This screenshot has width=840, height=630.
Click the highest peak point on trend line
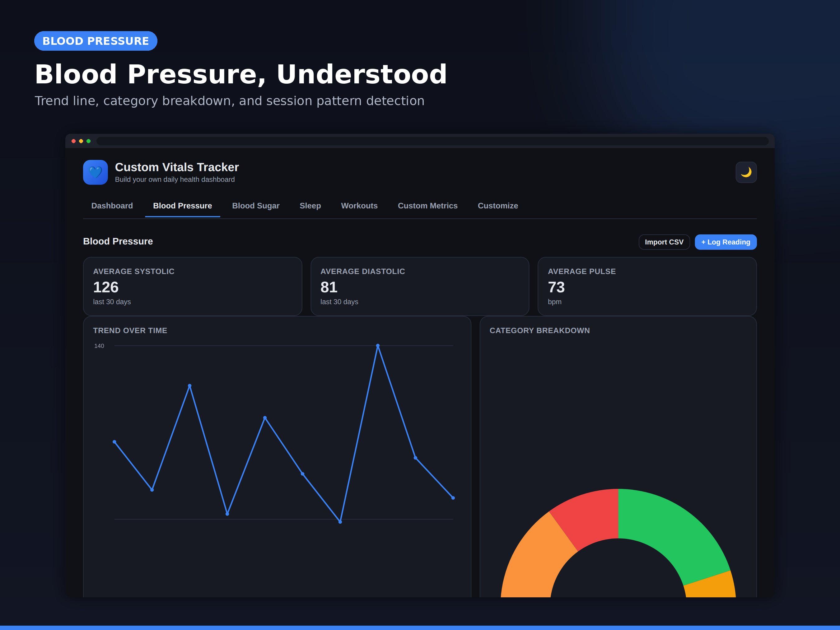[x=377, y=346]
